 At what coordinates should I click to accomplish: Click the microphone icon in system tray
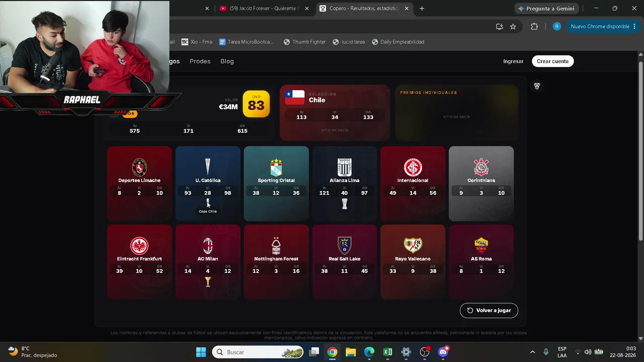[x=546, y=352]
